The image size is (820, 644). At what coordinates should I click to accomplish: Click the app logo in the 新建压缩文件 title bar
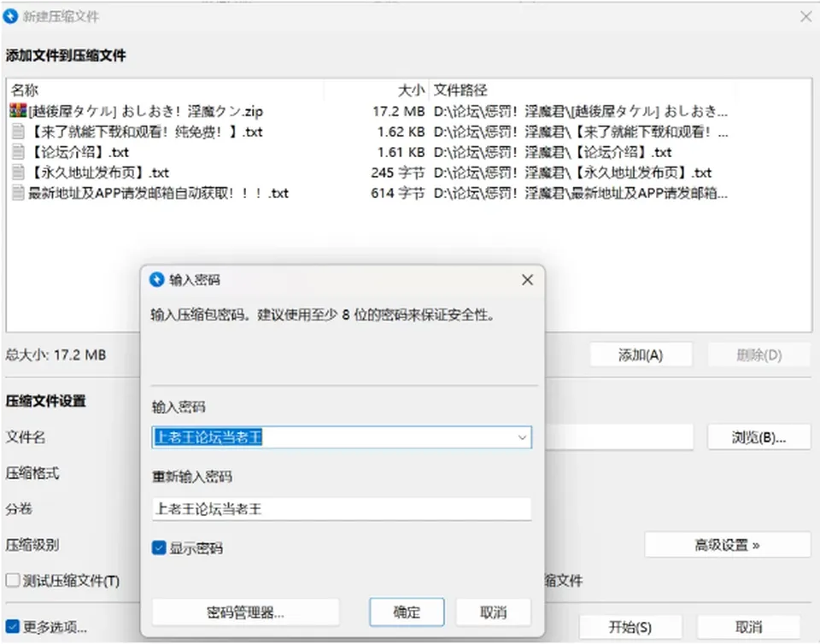(x=10, y=16)
